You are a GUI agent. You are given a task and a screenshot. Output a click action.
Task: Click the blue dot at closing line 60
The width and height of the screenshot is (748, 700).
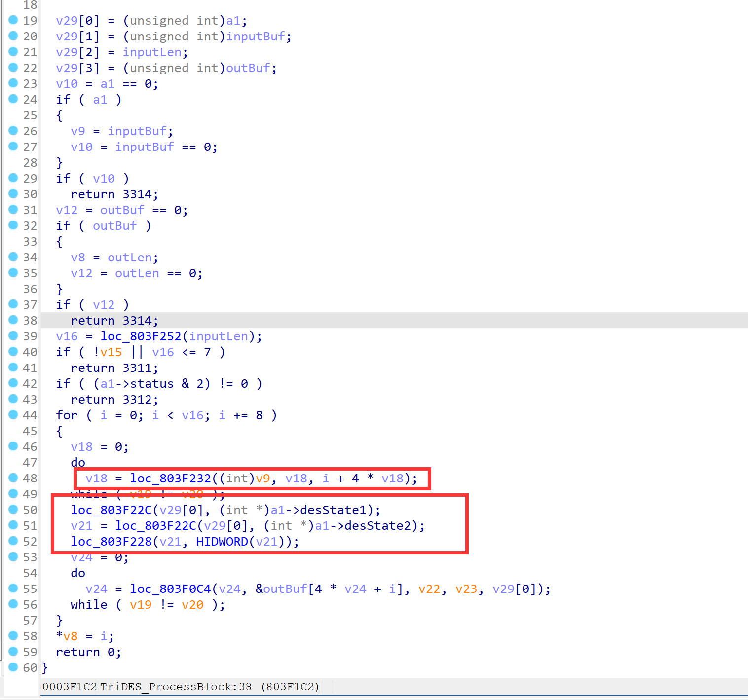(13, 667)
